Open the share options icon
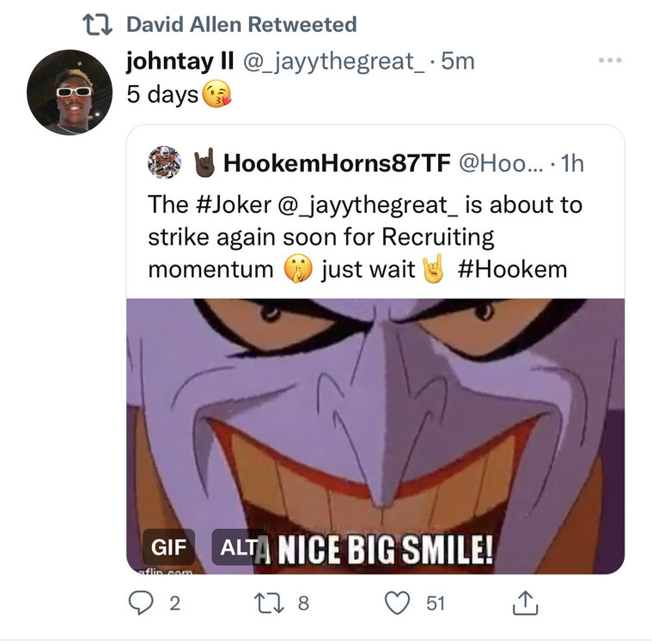This screenshot has height=644, width=652. coord(524,604)
